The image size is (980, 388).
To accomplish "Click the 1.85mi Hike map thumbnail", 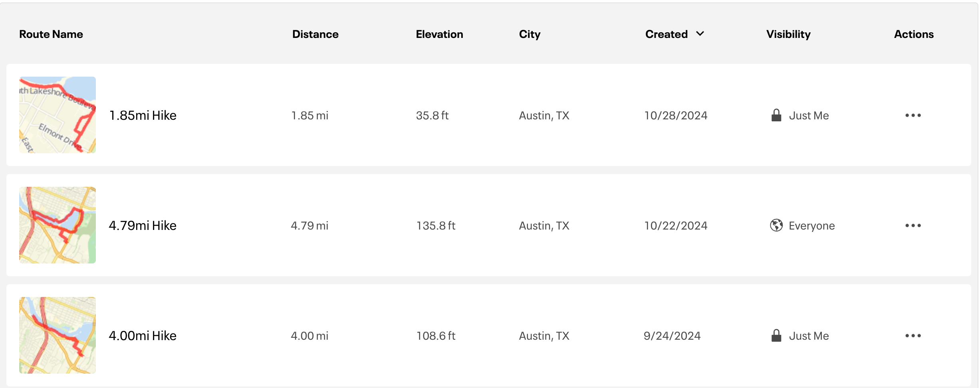I will (x=58, y=115).
